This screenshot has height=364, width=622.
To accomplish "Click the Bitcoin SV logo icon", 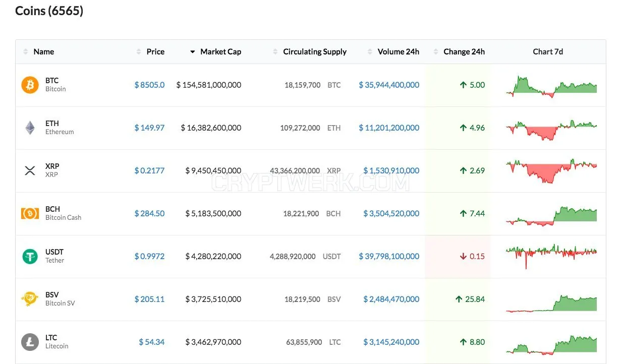I will pyautogui.click(x=30, y=299).
